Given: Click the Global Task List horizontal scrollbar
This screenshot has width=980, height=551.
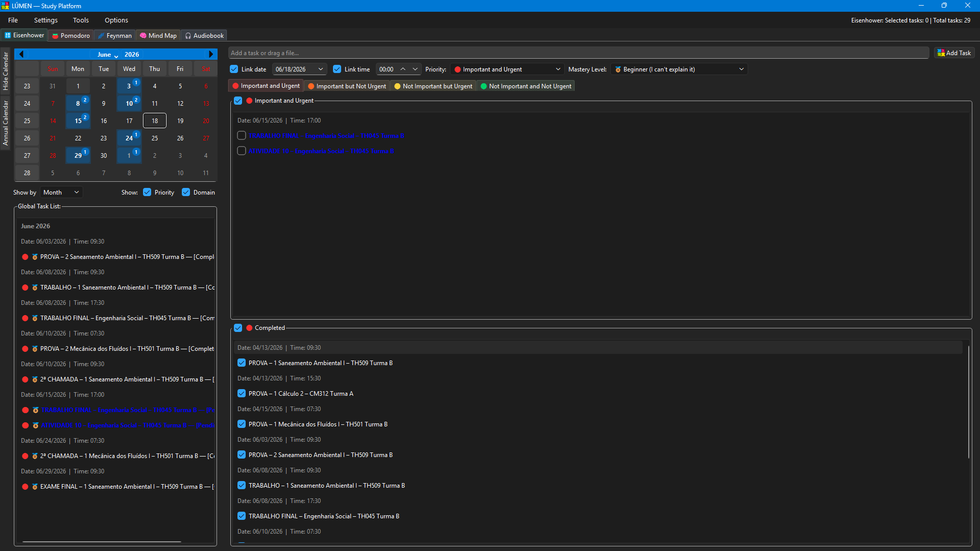Looking at the screenshot, I should click(102, 542).
